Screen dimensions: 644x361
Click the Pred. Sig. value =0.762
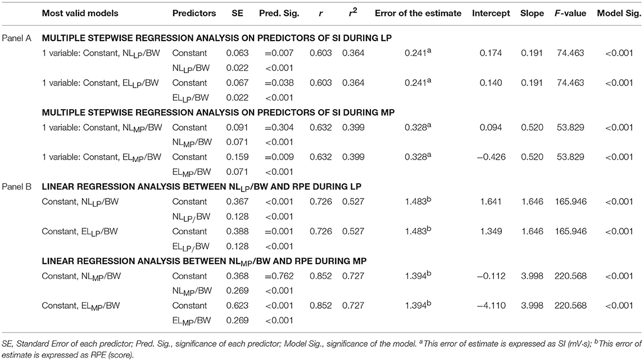pyautogui.click(x=279, y=276)
